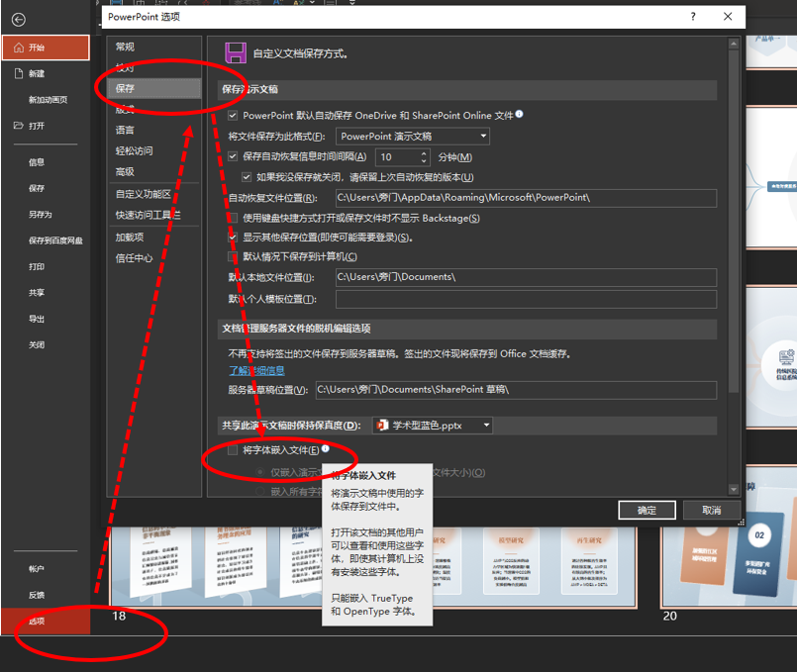Click info icon beside the OneDrive autosave option
The height and width of the screenshot is (672, 797).
(519, 114)
